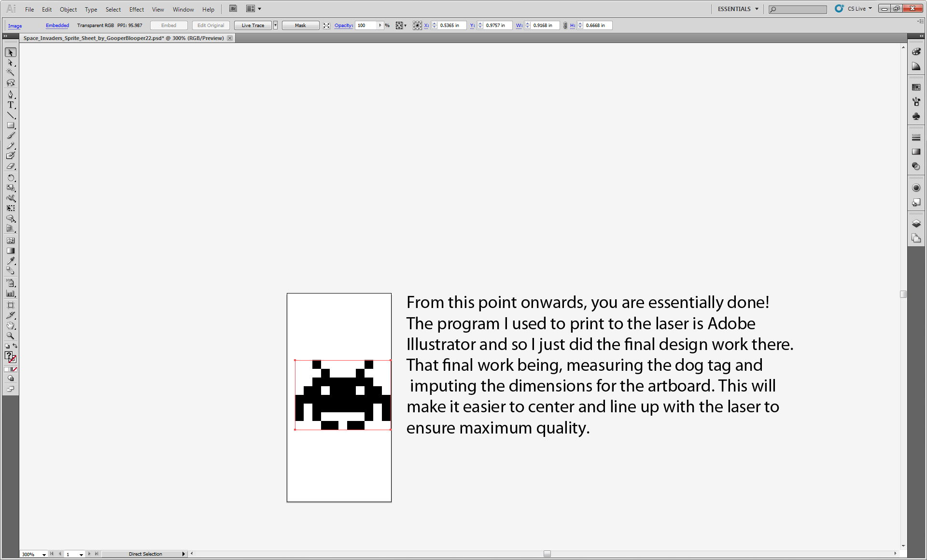Select the Blob Brush tool
The height and width of the screenshot is (560, 927).
11,155
